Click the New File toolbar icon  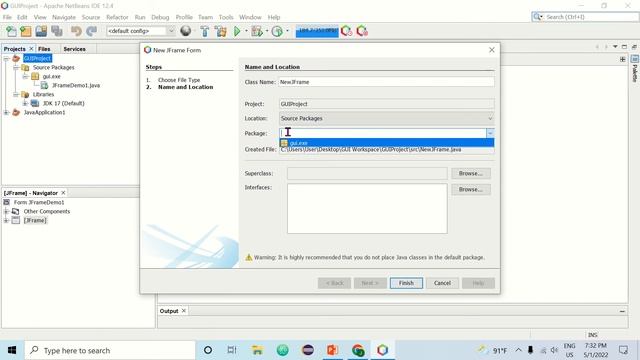click(x=11, y=31)
